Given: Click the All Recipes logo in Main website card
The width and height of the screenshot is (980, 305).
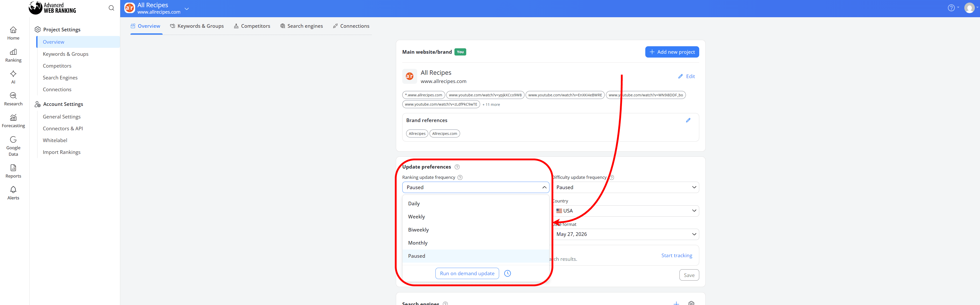Looking at the screenshot, I should (409, 77).
